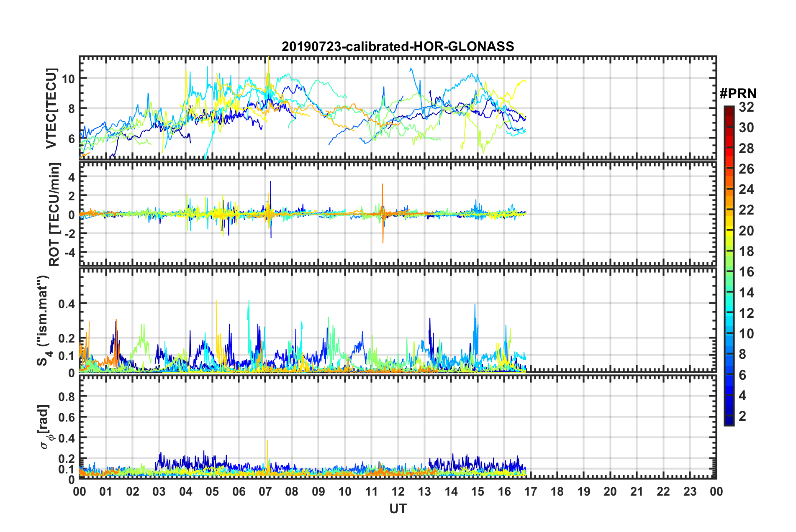Click the ROT [TECU/min] axis label
Viewport: 796px width, 532px height.
54,215
